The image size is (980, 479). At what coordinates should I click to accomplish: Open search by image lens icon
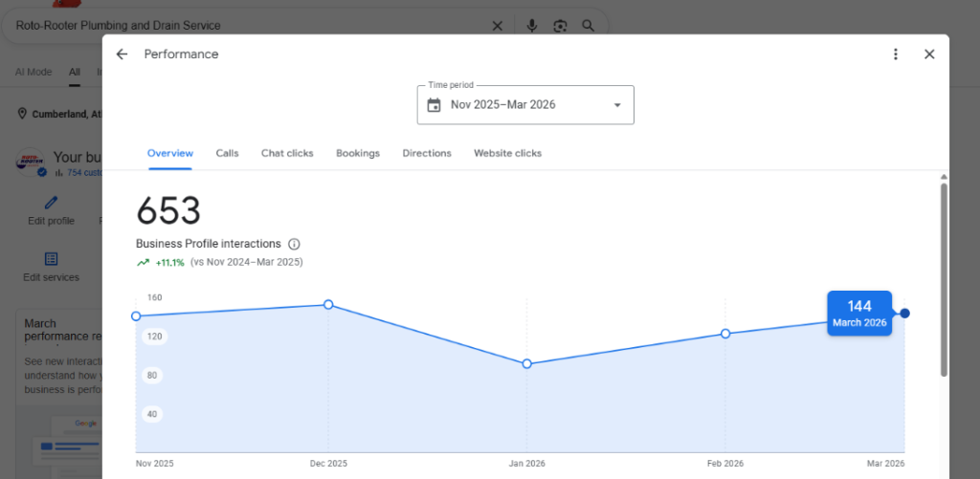[x=560, y=26]
